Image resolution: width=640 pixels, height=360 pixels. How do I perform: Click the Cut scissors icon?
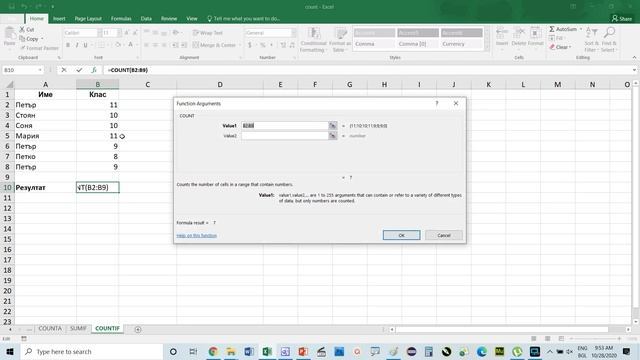pyautogui.click(x=22, y=29)
